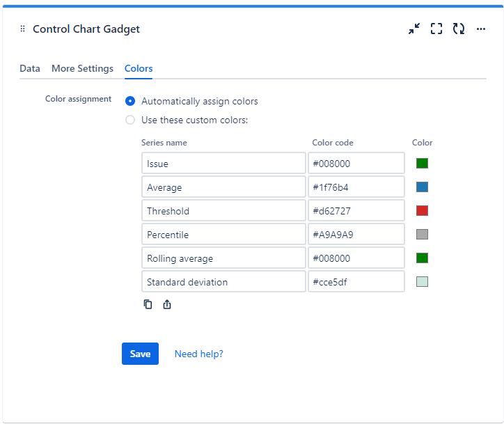
Task: Open the blue Average color swatch
Action: (x=422, y=187)
